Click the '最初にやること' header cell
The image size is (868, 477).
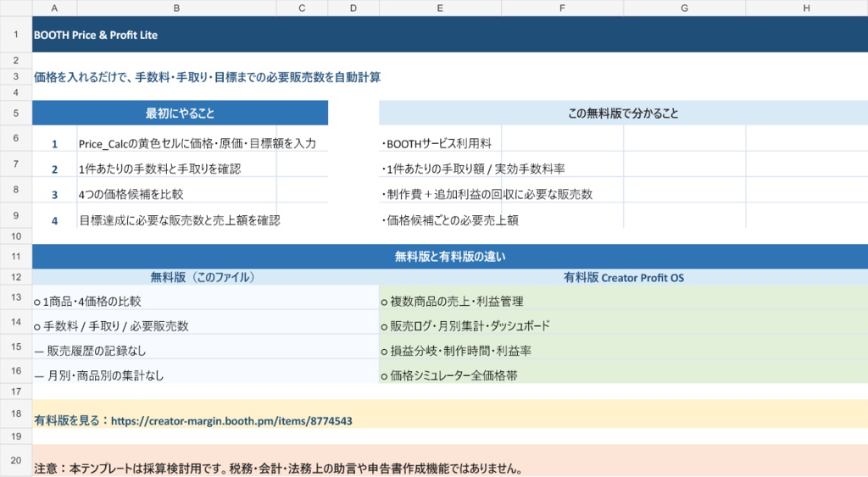pyautogui.click(x=180, y=113)
